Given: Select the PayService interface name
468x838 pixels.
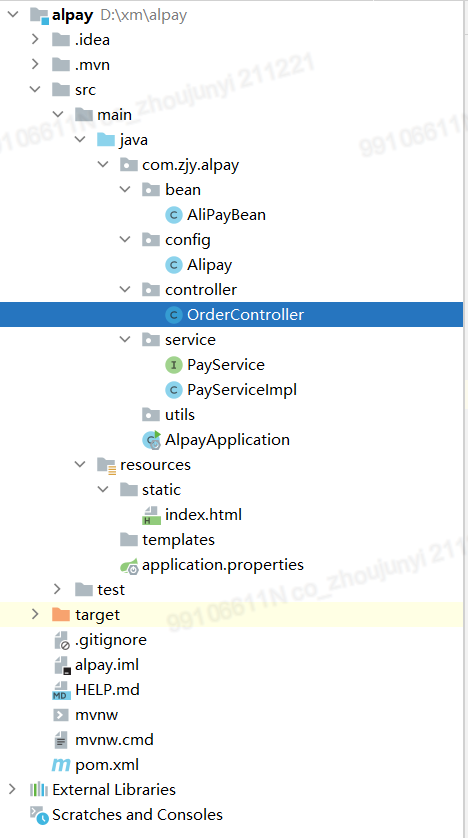Looking at the screenshot, I should pos(225,366).
